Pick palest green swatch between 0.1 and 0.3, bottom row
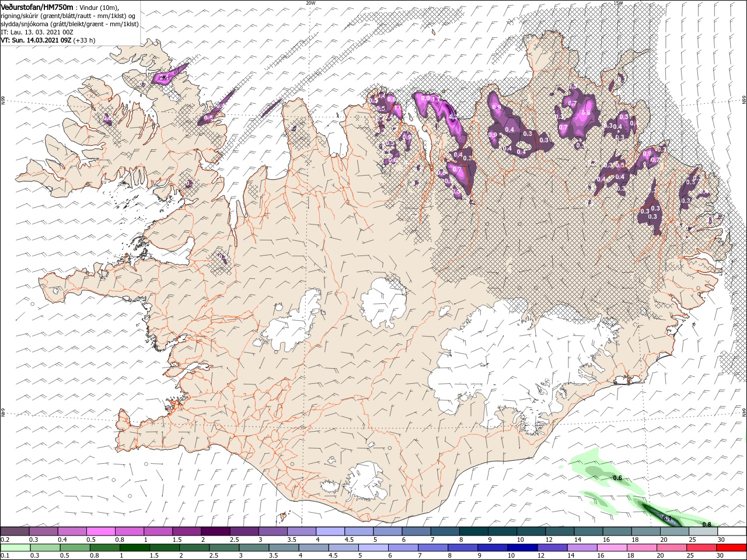747x560 pixels. 15,548
